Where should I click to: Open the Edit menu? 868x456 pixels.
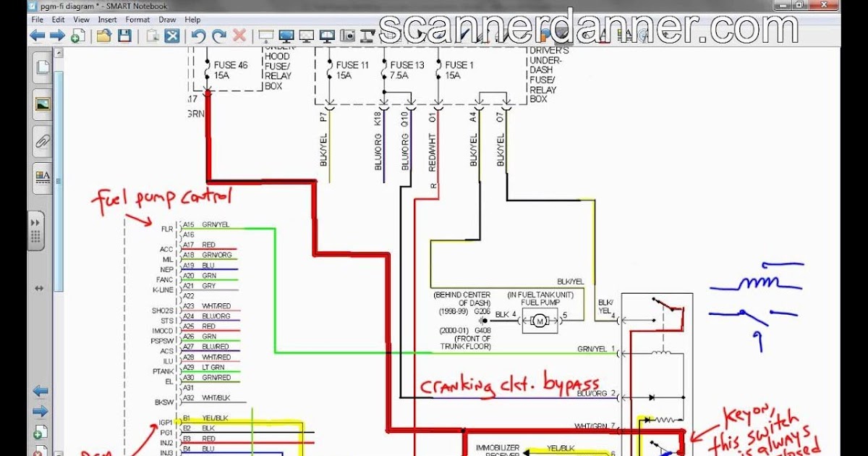58,20
